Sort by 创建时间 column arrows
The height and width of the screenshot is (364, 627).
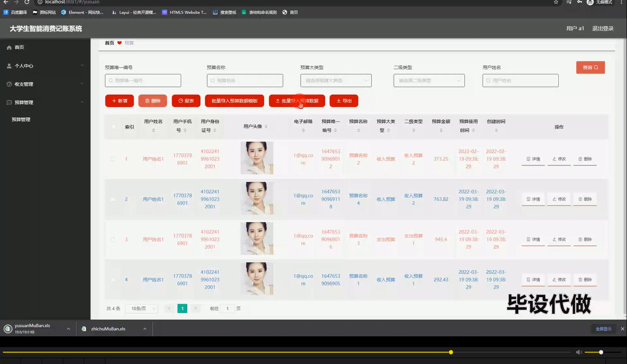pos(496,130)
